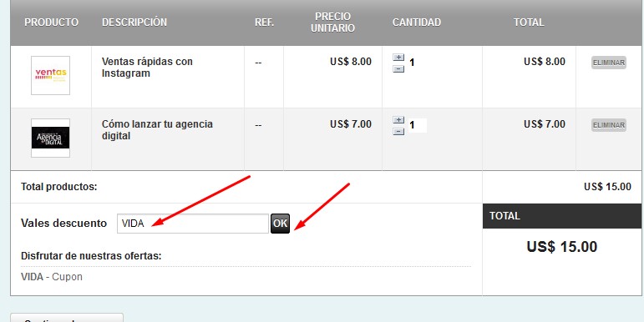The height and width of the screenshot is (322, 644).
Task: Decrease quantity of Cómo lanzar tu agencia digital
Action: 398,132
